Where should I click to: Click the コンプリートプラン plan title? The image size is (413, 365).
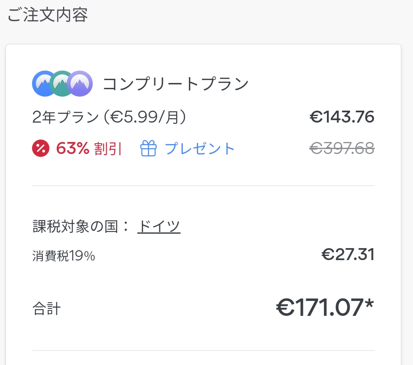point(176,84)
